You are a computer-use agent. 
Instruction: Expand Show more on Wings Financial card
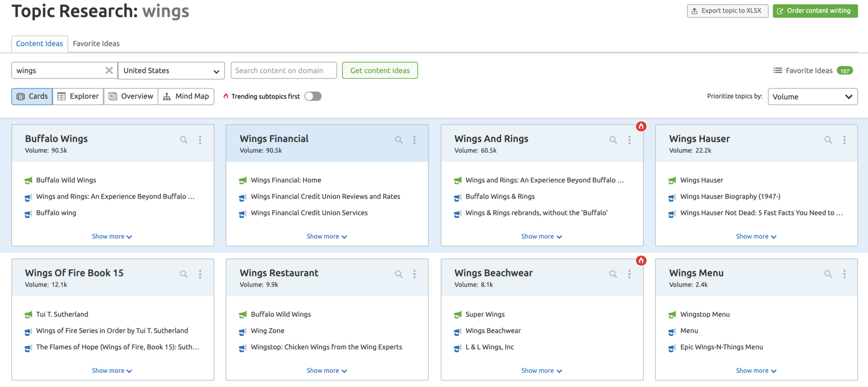pyautogui.click(x=327, y=236)
